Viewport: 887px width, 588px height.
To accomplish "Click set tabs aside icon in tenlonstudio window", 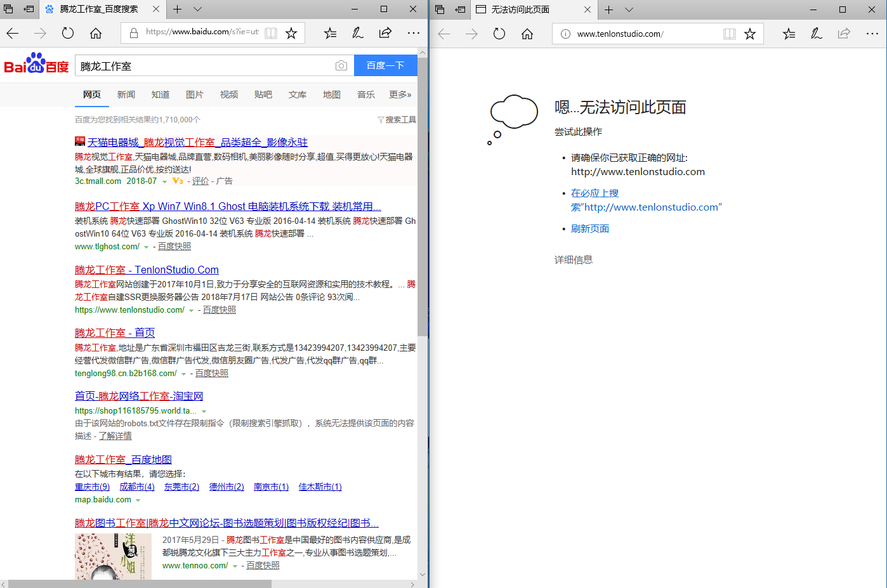I will (x=461, y=9).
